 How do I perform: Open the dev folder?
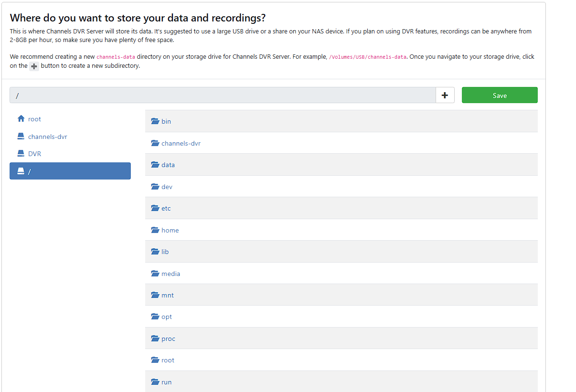[167, 187]
